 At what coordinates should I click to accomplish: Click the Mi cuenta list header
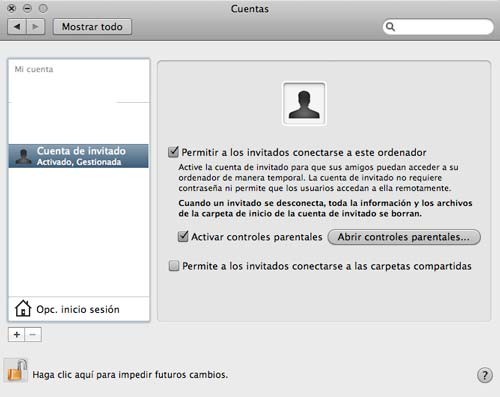tap(34, 69)
